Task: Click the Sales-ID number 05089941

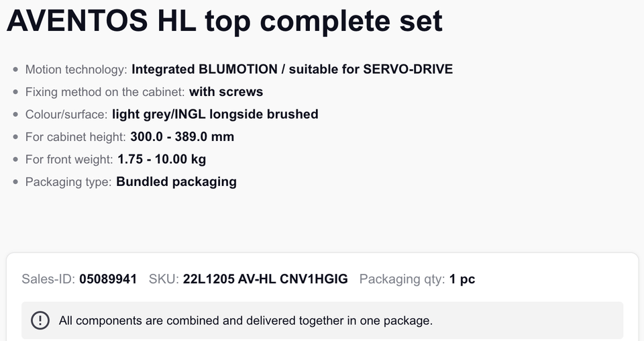Action: point(108,279)
